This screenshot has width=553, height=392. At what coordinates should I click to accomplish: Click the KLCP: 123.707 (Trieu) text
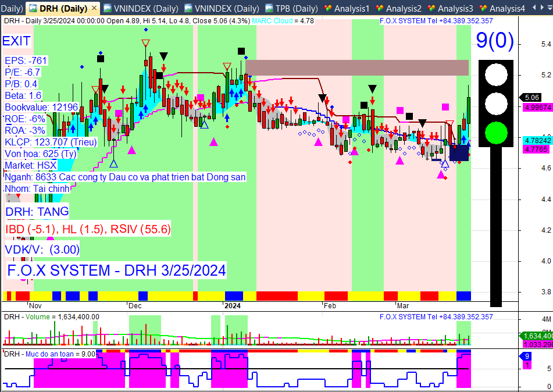click(x=51, y=142)
